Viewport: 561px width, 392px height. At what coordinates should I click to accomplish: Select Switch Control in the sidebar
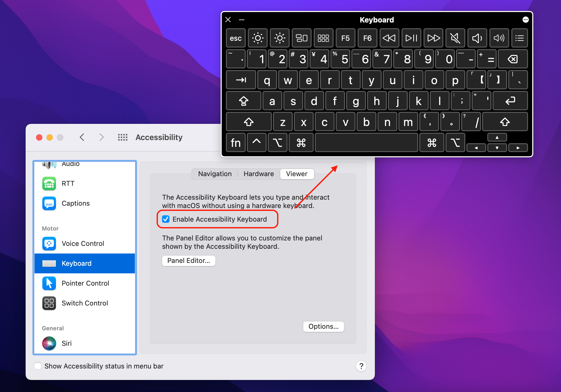click(85, 303)
